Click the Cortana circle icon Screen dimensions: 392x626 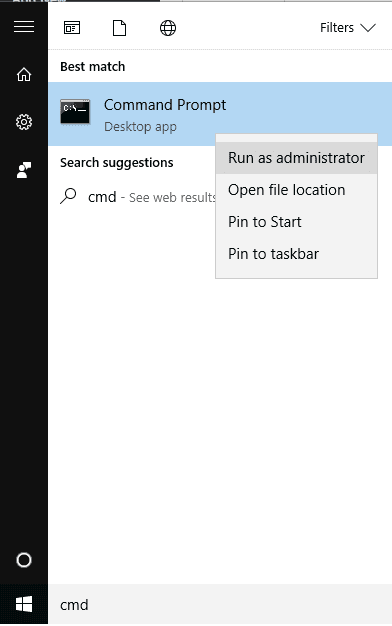pyautogui.click(x=24, y=560)
